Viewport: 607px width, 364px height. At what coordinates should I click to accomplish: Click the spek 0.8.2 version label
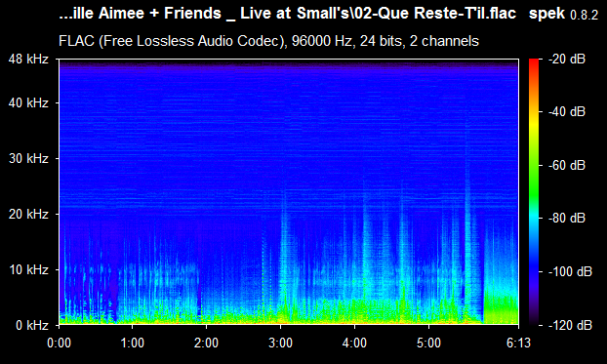[x=563, y=14]
